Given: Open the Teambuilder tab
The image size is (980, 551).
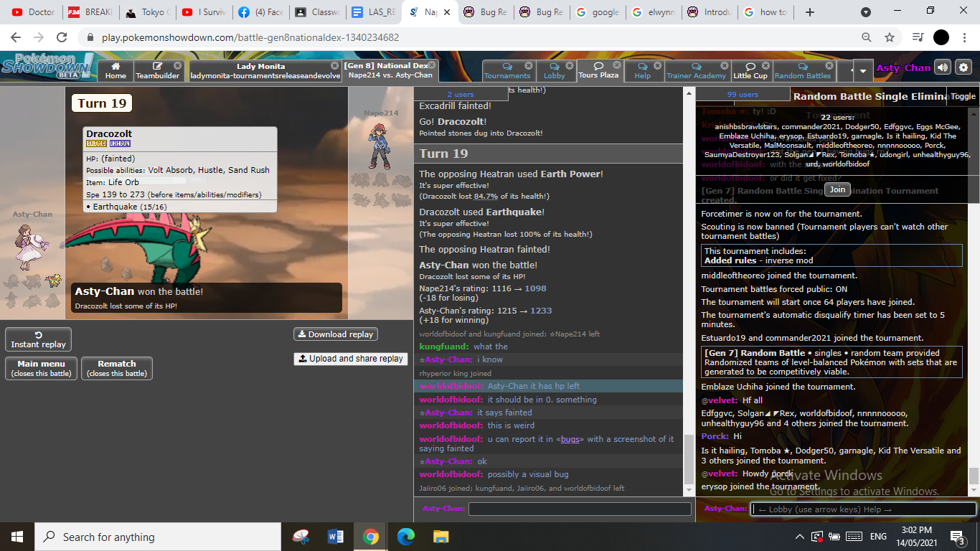Looking at the screenshot, I should (x=158, y=70).
